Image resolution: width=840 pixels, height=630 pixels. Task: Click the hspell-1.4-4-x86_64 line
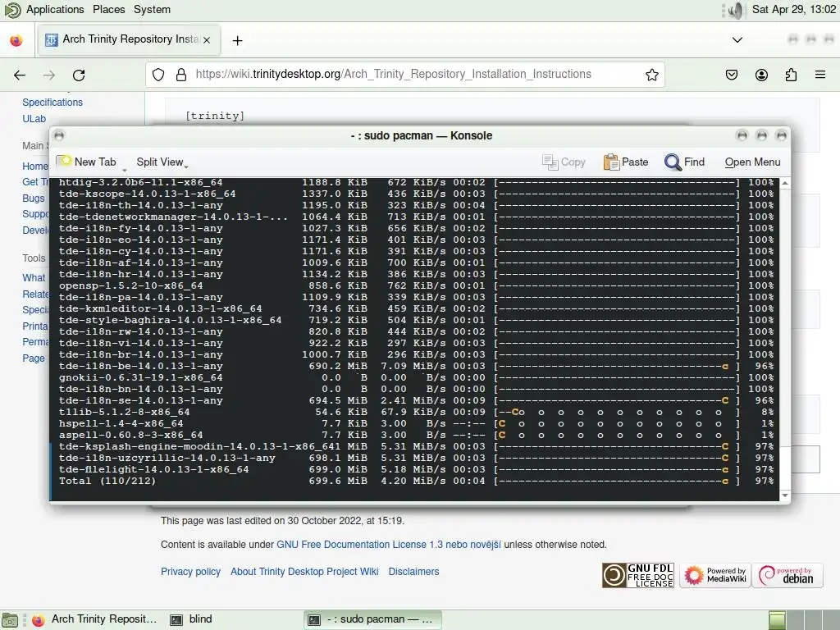pyautogui.click(x=416, y=424)
